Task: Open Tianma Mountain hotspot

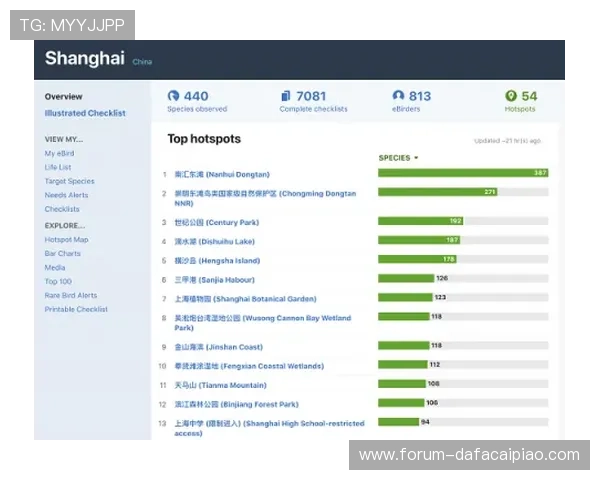Action: [x=220, y=385]
